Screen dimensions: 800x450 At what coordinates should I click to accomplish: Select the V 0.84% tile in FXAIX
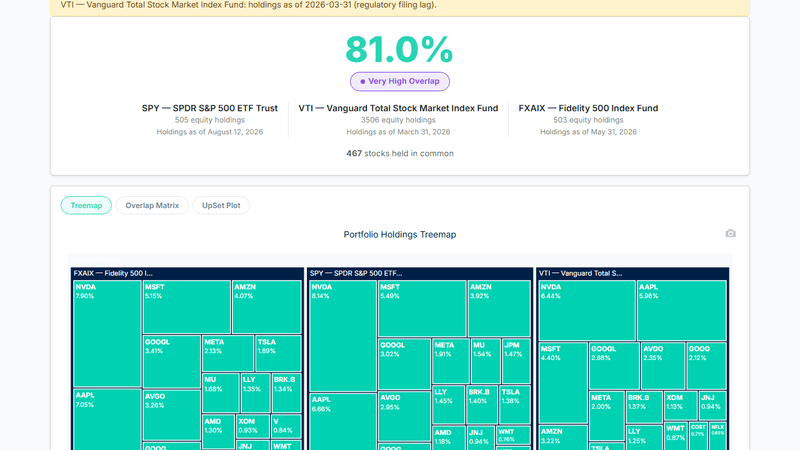point(286,427)
